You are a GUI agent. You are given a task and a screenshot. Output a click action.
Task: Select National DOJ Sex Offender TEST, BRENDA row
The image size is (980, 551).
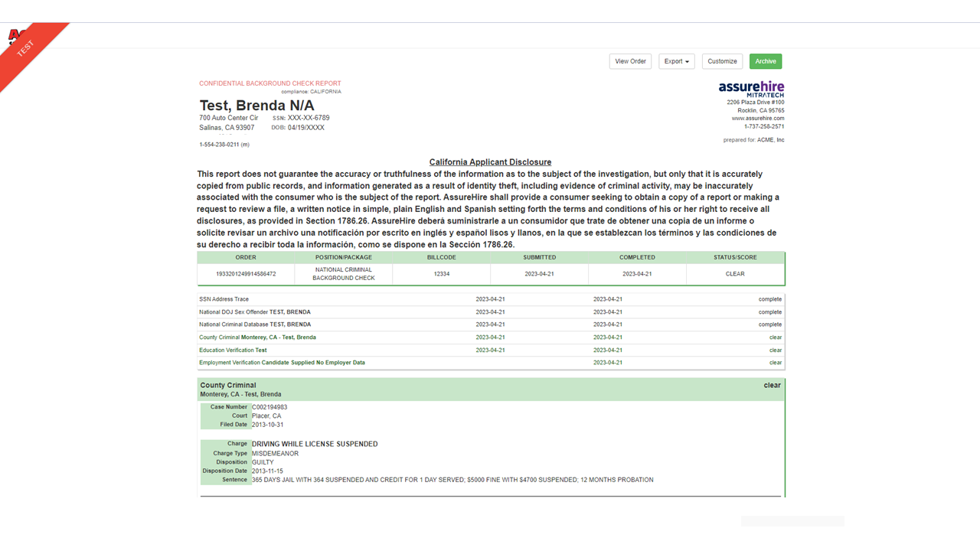254,311
